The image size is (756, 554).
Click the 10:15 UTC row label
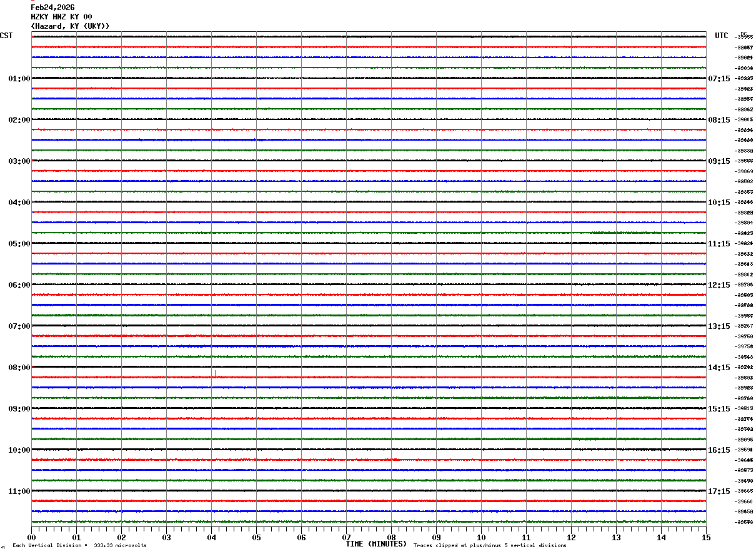tap(719, 203)
